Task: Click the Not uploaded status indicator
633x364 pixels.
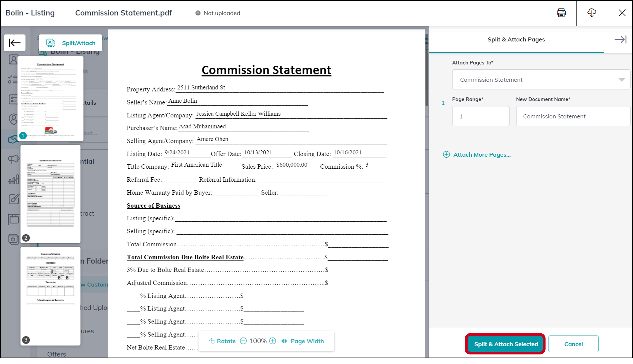Action: pyautogui.click(x=218, y=13)
